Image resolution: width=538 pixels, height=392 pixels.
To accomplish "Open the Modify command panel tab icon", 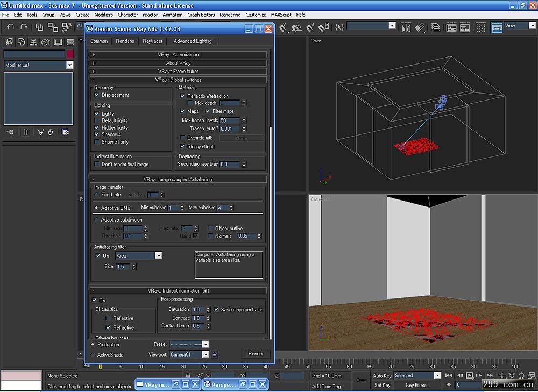I will coord(22,42).
